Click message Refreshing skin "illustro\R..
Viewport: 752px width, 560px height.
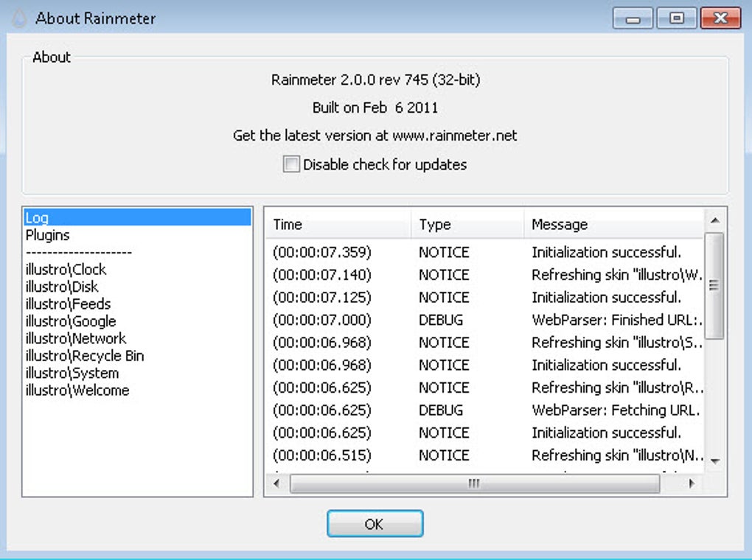617,388
